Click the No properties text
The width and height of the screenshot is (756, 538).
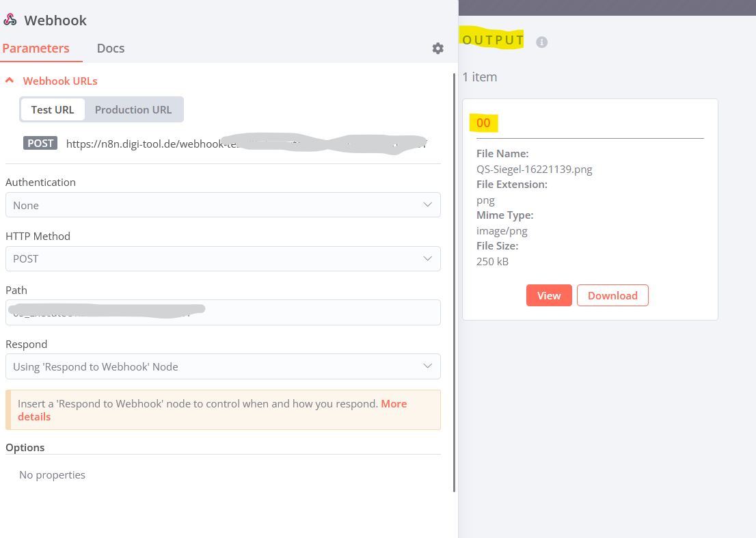click(x=52, y=475)
